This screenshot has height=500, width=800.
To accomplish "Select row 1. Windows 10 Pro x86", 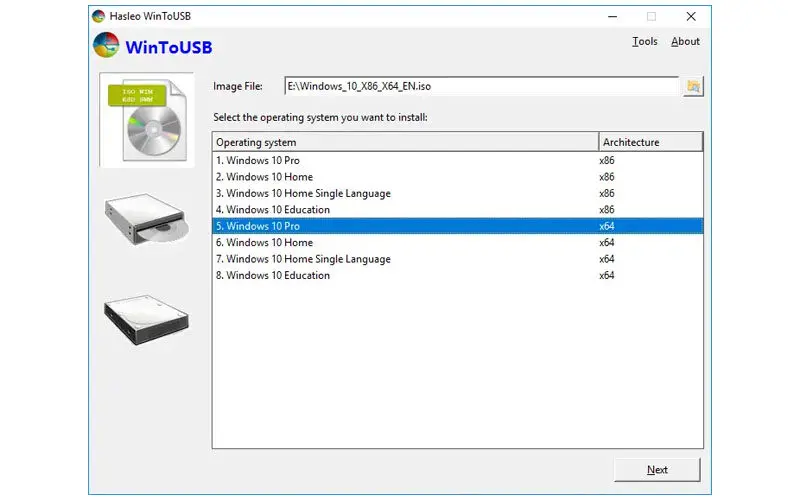I will 458,160.
